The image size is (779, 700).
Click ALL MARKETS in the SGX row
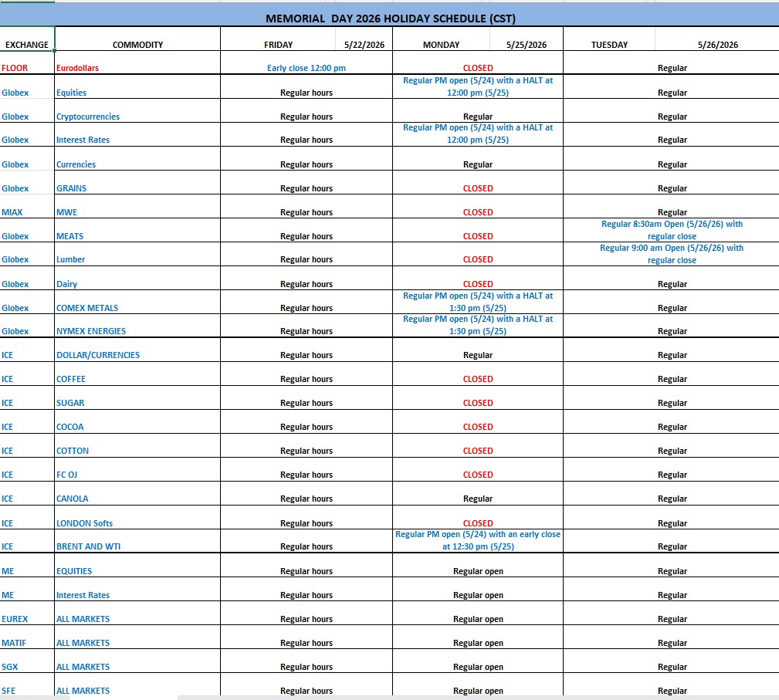coord(137,661)
